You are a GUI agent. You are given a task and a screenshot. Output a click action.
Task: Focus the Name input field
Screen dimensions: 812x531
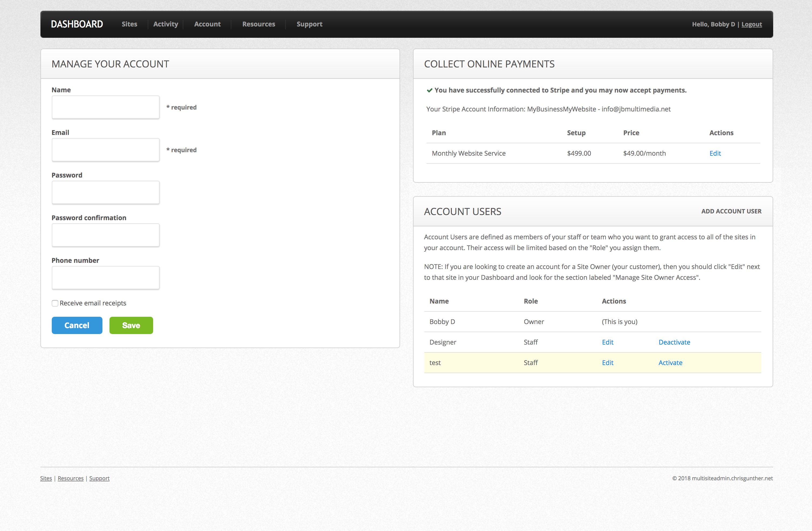pos(105,107)
